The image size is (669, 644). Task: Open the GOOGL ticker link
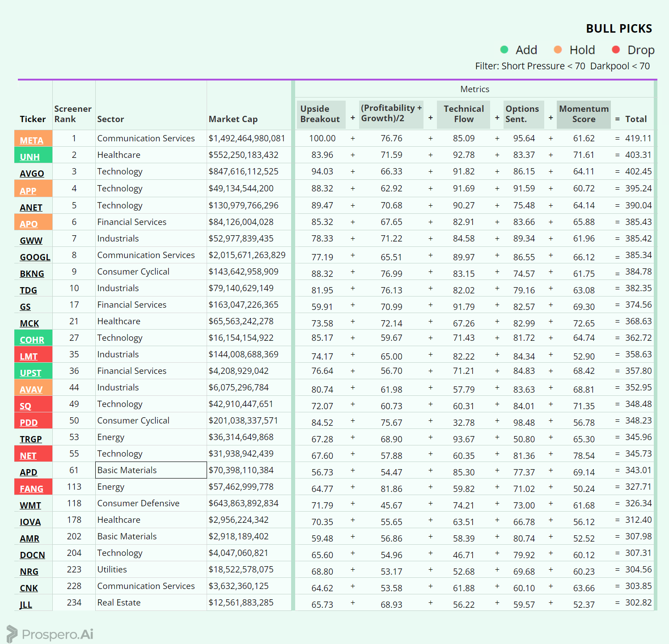point(35,257)
